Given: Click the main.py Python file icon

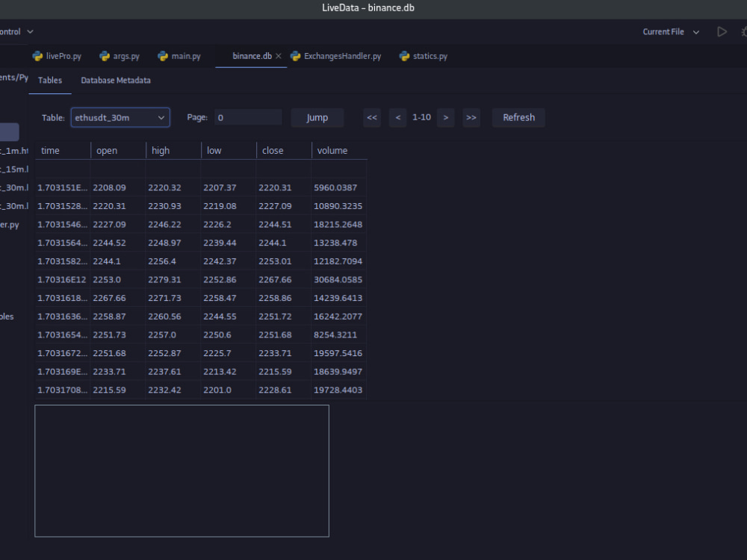Looking at the screenshot, I should pos(162,56).
